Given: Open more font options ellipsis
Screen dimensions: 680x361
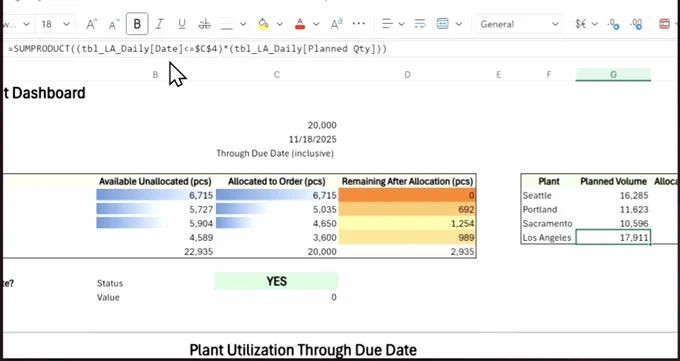Looking at the screenshot, I should (359, 24).
